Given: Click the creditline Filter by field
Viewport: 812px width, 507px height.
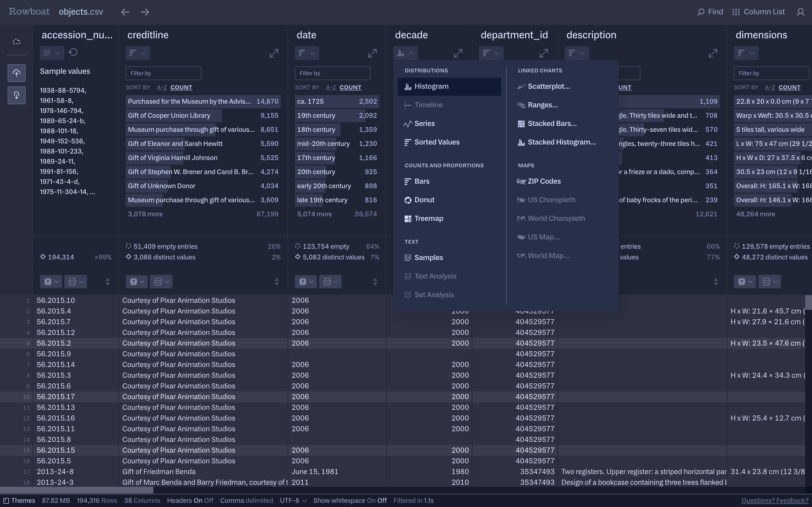Looking at the screenshot, I should pos(164,73).
